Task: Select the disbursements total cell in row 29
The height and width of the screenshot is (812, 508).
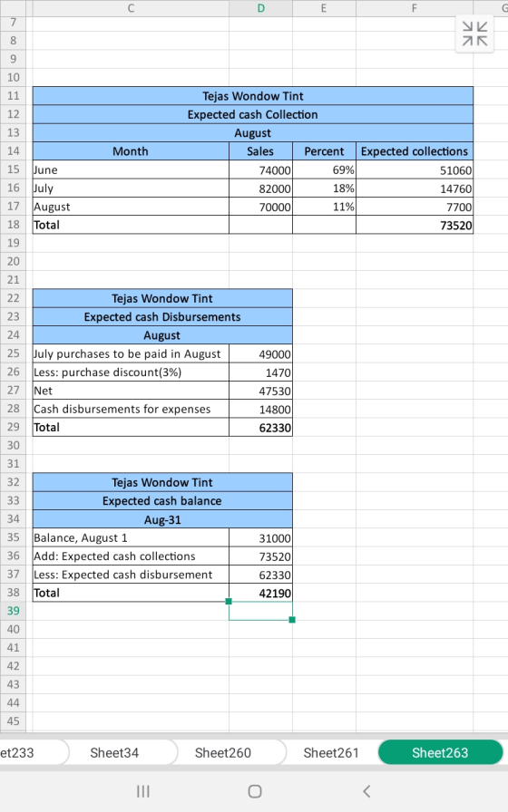Action: [x=260, y=427]
